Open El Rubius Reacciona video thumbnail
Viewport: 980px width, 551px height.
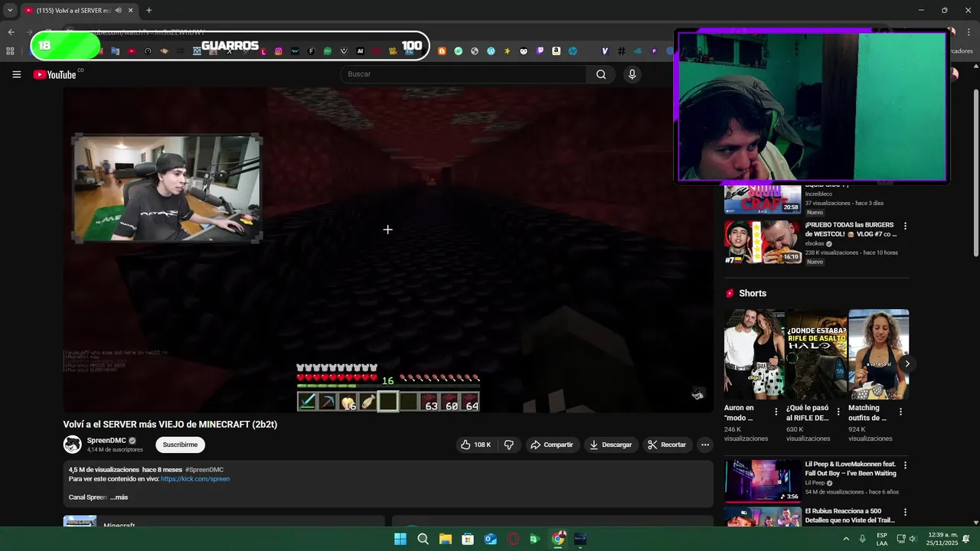(763, 517)
